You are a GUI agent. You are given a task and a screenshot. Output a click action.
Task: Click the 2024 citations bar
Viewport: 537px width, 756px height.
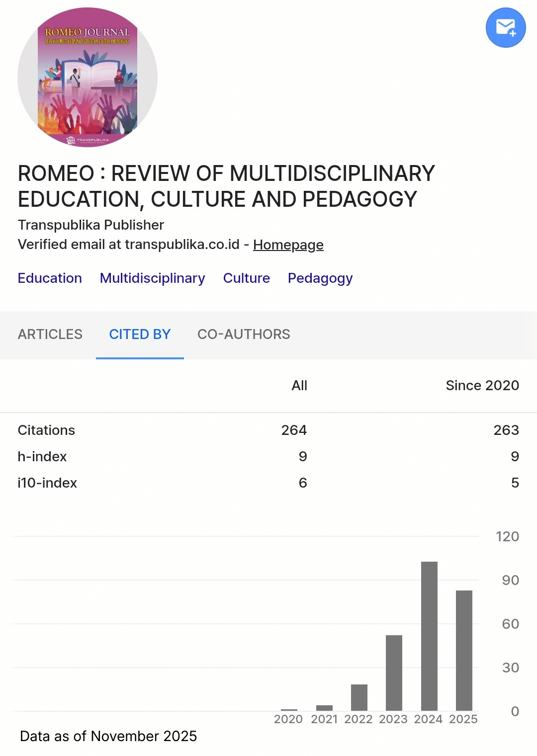[x=429, y=636]
